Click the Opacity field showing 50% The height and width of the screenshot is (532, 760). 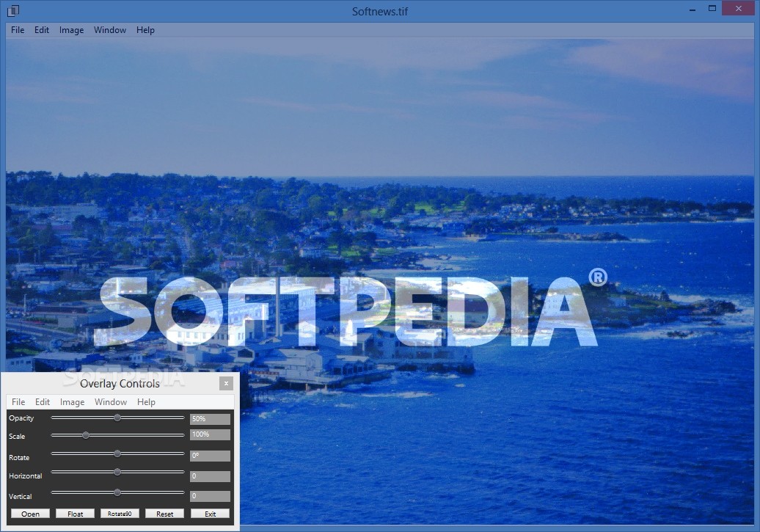tap(210, 419)
